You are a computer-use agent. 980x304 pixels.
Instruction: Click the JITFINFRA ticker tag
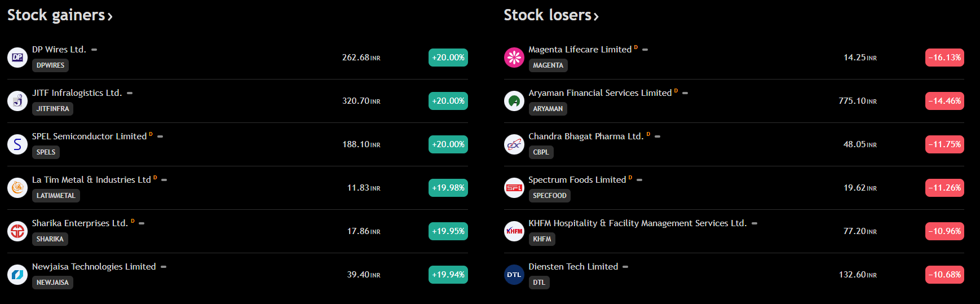[52, 109]
